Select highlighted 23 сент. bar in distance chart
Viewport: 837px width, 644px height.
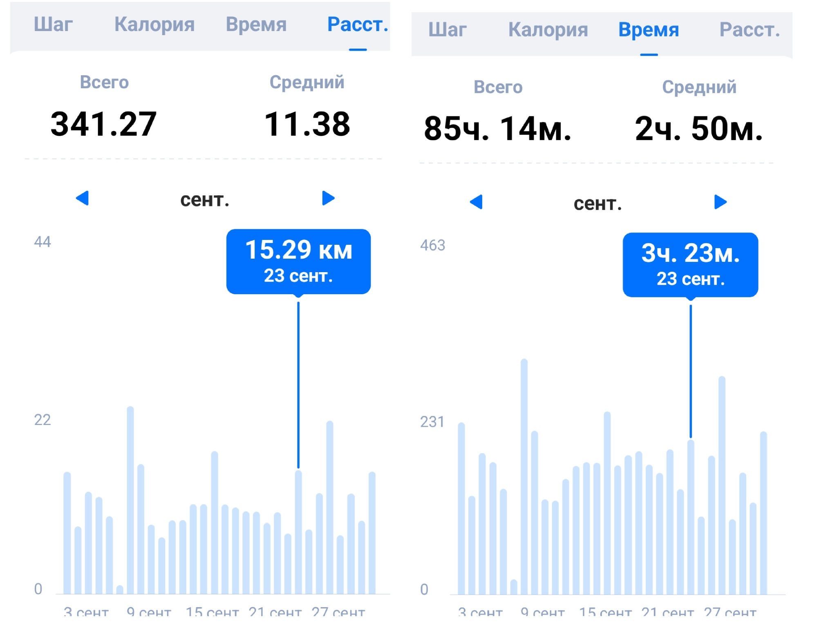pos(298,532)
